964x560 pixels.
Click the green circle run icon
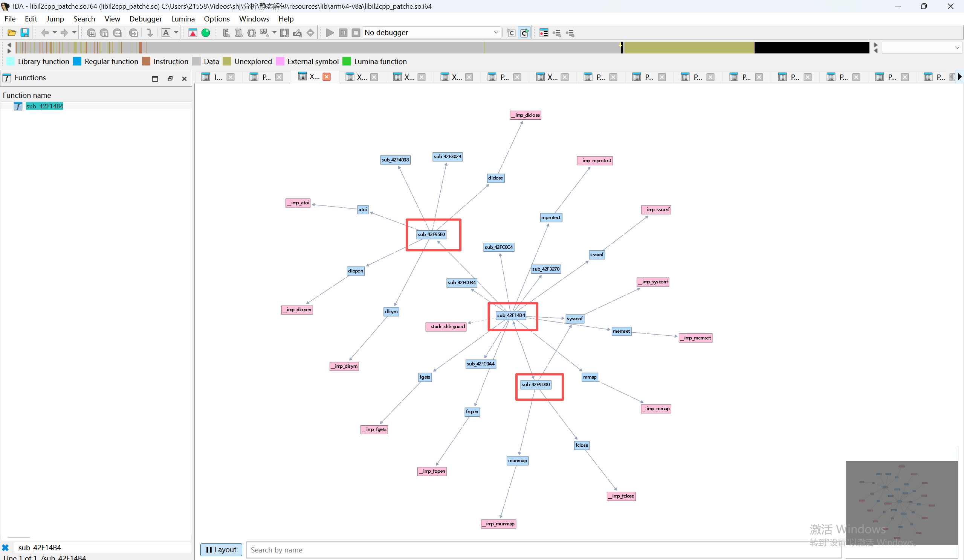206,33
